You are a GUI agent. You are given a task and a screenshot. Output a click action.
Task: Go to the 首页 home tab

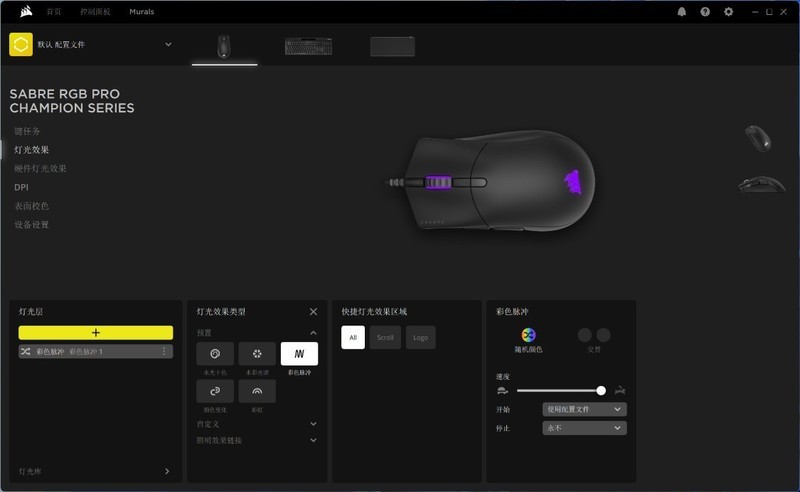click(x=54, y=11)
